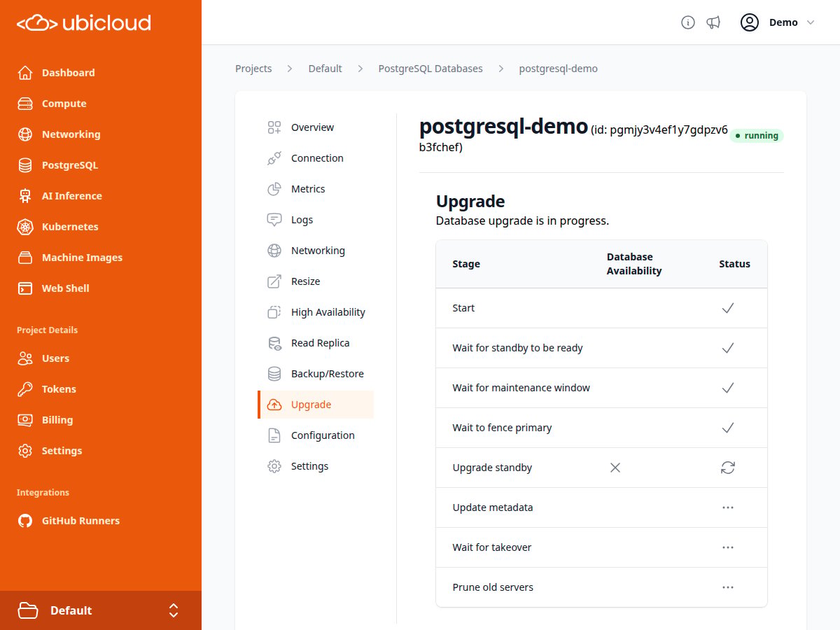Click Update metadata pending dots
Image resolution: width=840 pixels, height=630 pixels.
click(728, 507)
